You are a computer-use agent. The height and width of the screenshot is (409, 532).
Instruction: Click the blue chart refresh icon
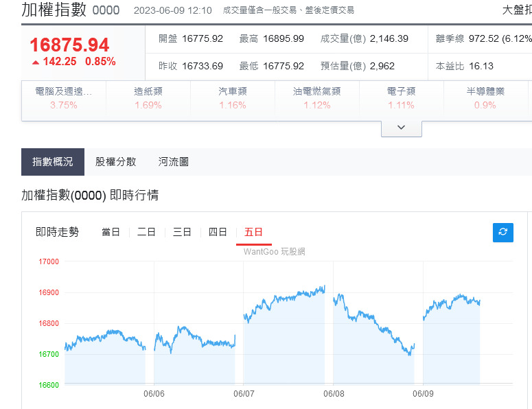coord(502,233)
